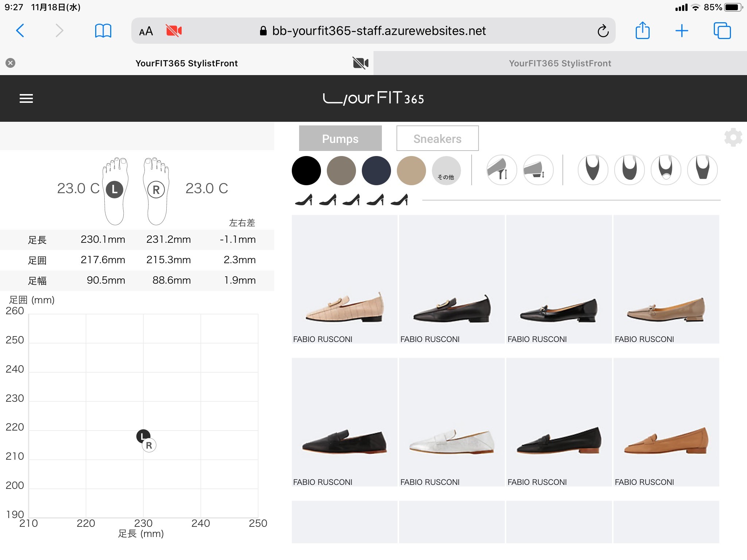Select the low heel height filter icon
747x560 pixels.
click(538, 170)
